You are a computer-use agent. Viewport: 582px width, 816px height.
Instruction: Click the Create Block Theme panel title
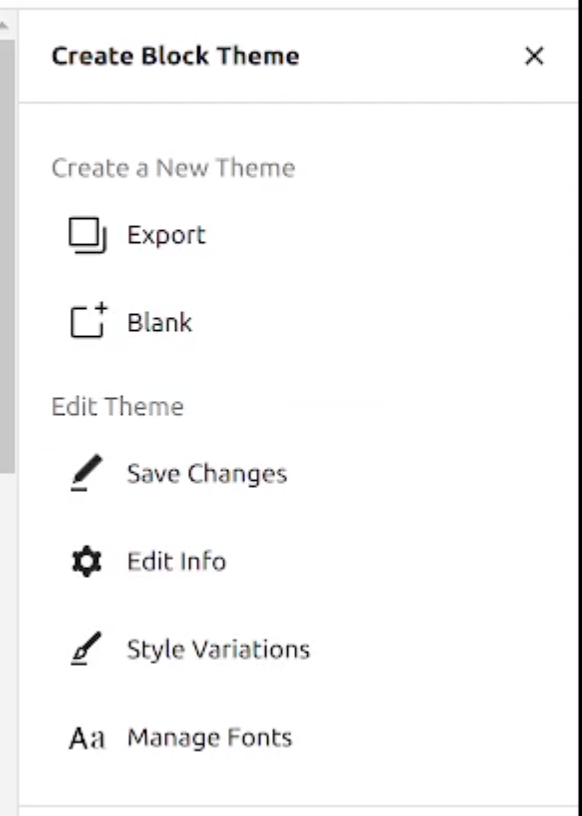point(175,57)
